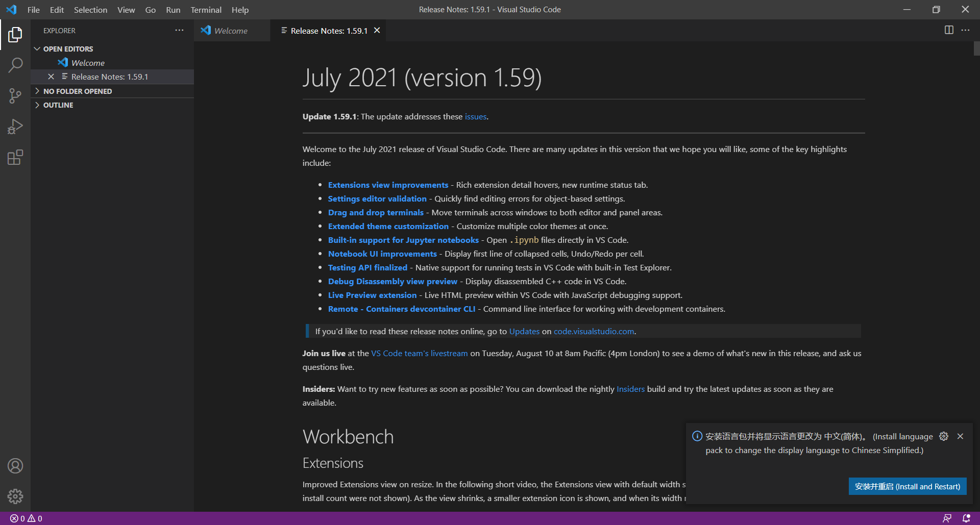Open Testing API finalized link
Screen dimensions: 980x525
click(x=367, y=268)
